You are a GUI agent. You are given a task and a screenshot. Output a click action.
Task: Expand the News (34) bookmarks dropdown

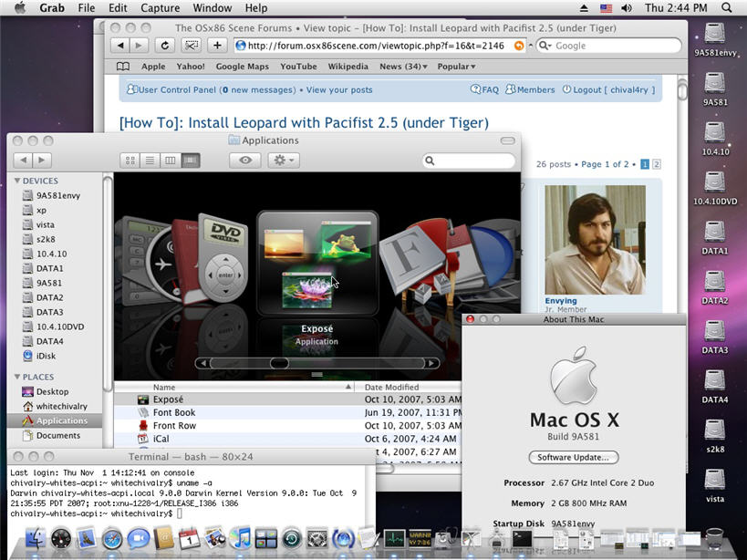[x=403, y=67]
